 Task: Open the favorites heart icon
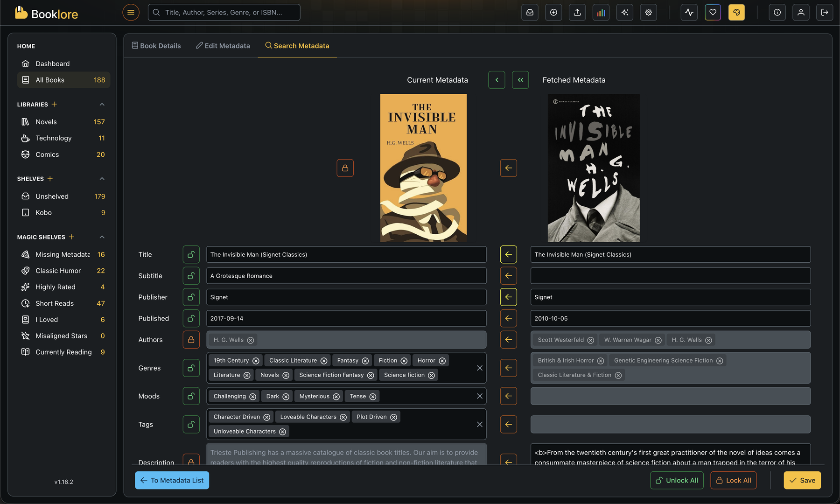tap(713, 12)
